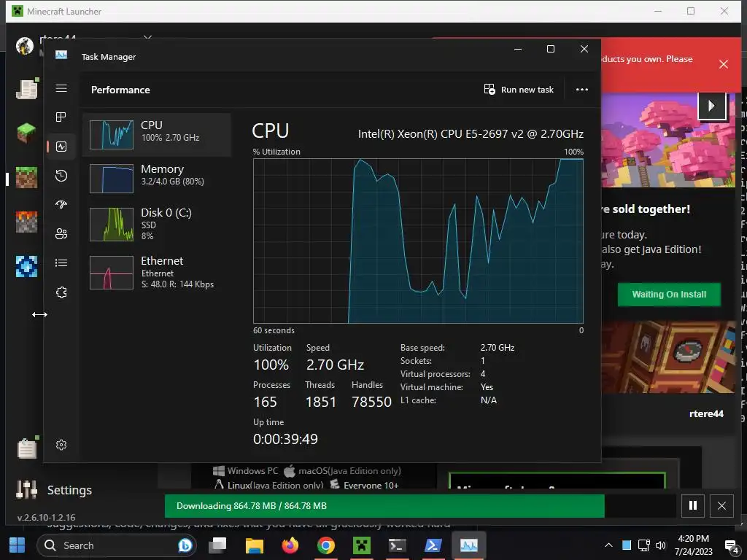Select Disk 0 (C:) in performance list
747x560 pixels.
coord(157,223)
